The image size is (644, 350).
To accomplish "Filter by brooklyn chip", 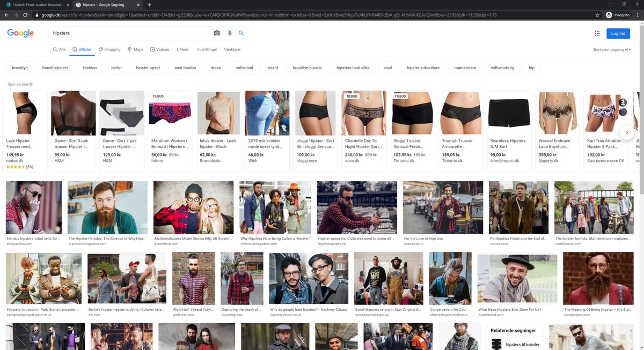I will (x=20, y=68).
